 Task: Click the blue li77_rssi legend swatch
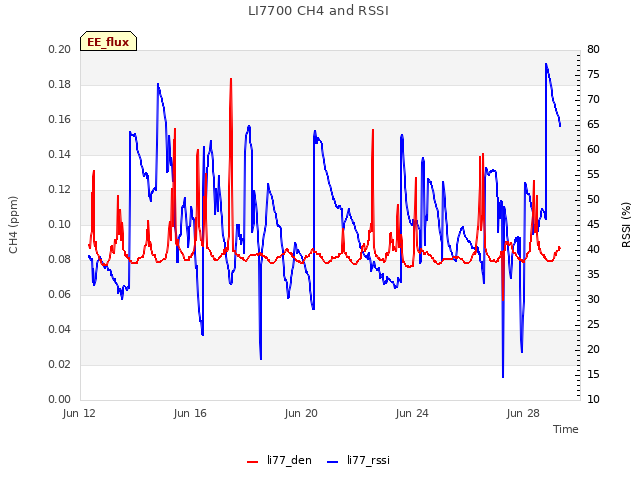333,462
